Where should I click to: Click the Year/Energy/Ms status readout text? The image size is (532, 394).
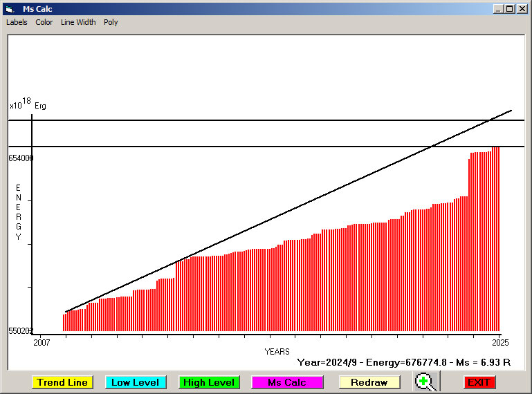point(403,362)
